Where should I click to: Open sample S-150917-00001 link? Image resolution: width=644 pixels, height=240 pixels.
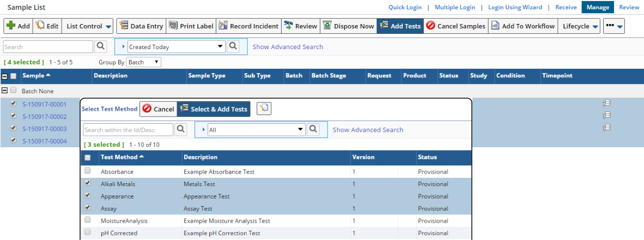[44, 104]
